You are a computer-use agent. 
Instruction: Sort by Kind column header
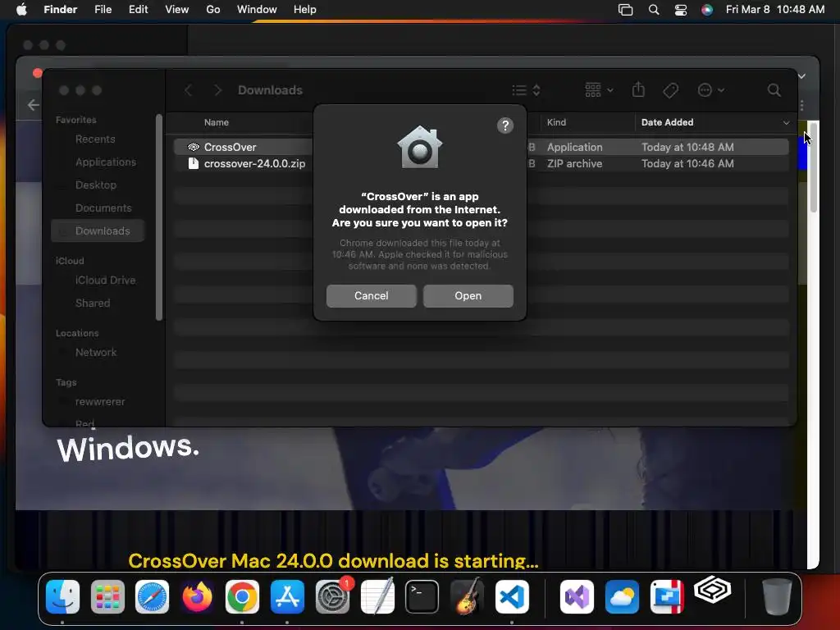coord(556,122)
